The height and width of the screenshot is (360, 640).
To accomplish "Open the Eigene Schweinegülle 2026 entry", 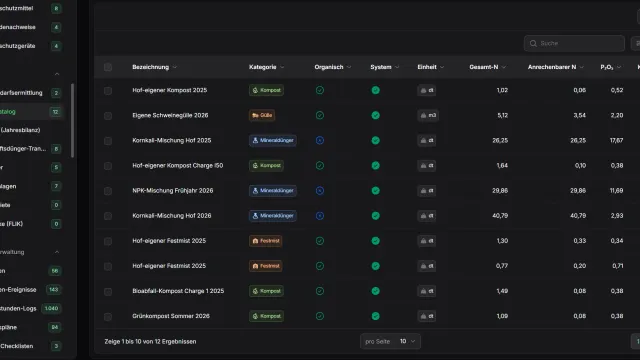I will [170, 116].
